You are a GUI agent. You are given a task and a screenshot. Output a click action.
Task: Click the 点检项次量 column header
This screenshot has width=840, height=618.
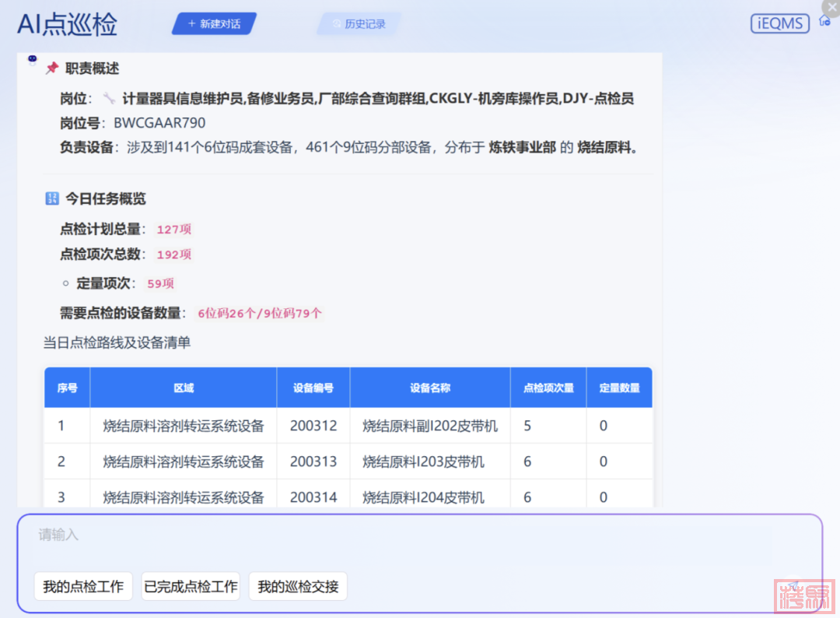pyautogui.click(x=548, y=388)
